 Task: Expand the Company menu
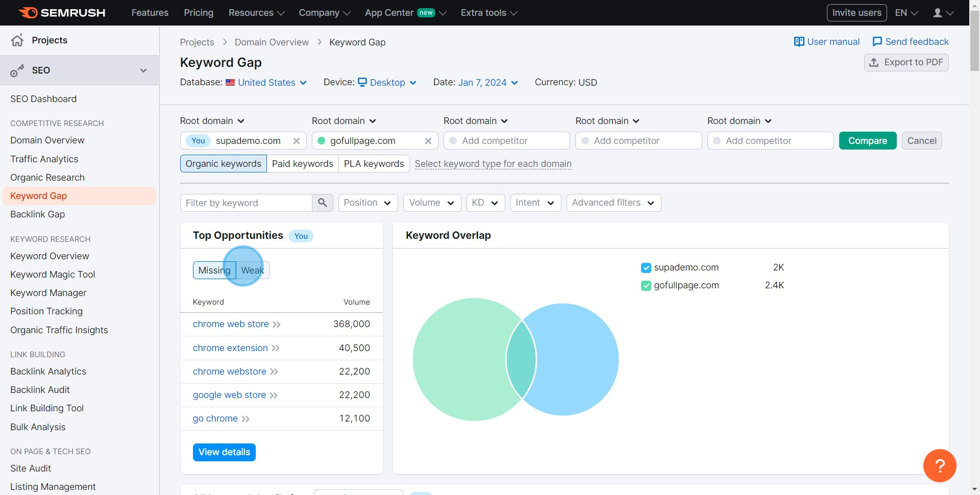pos(325,13)
